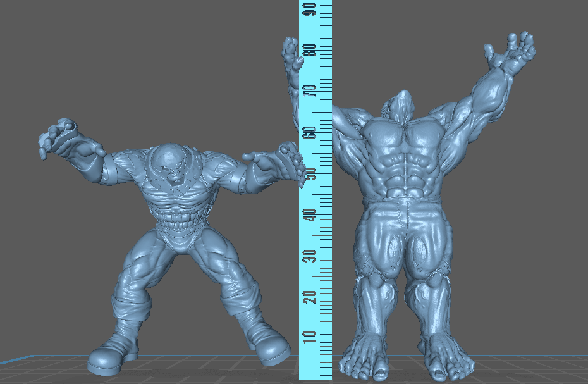
Task: Select the 80 mark on the ruler
Action: pos(309,50)
